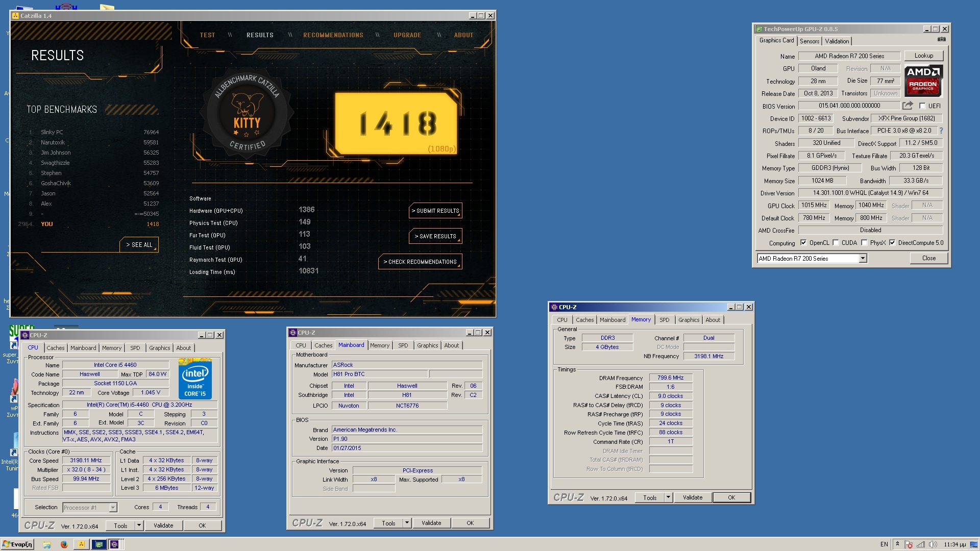Launch Firefox from the taskbar
This screenshot has height=551, width=980.
pyautogui.click(x=64, y=544)
